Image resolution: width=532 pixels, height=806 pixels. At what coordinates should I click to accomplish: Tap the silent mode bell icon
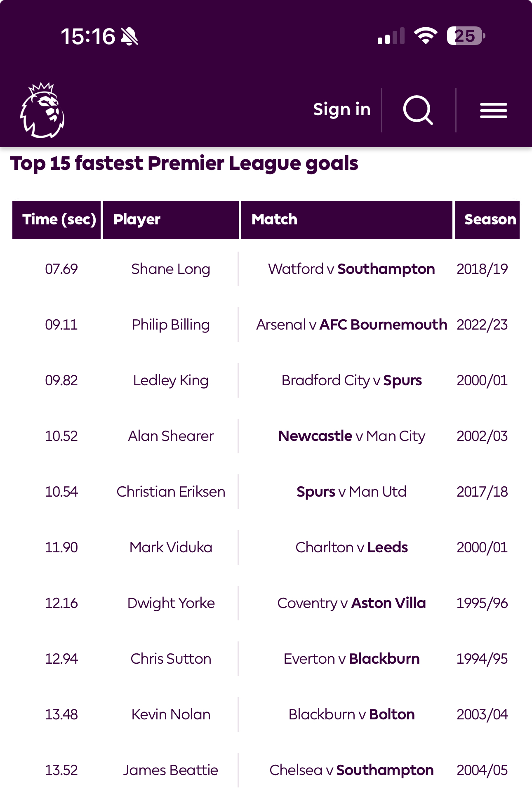pyautogui.click(x=129, y=36)
